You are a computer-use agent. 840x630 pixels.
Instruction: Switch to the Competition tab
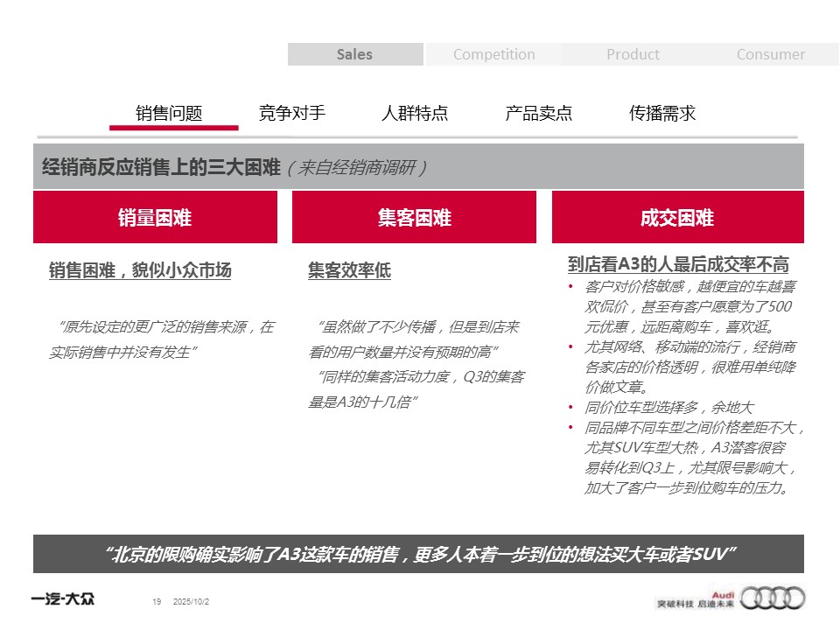[x=493, y=54]
